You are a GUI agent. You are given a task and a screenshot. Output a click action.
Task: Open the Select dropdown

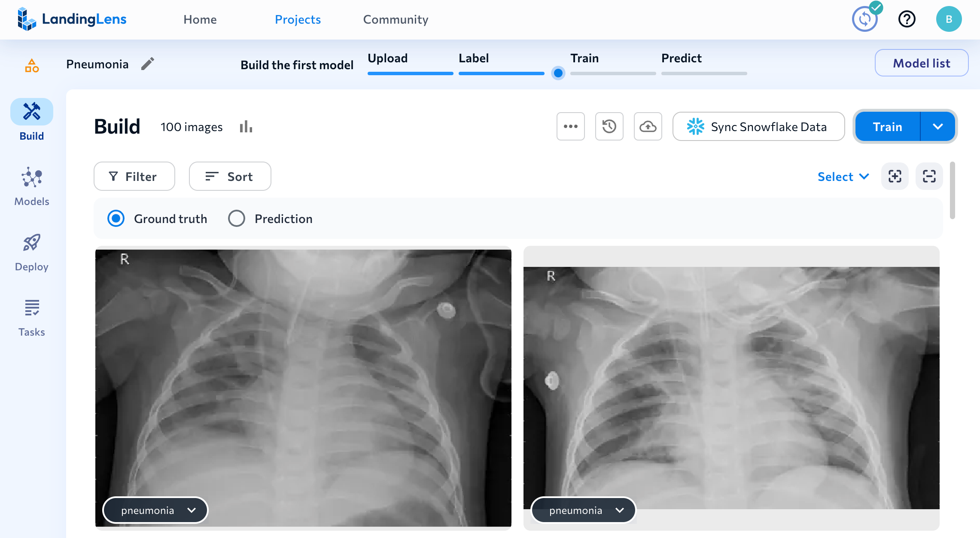coord(842,176)
